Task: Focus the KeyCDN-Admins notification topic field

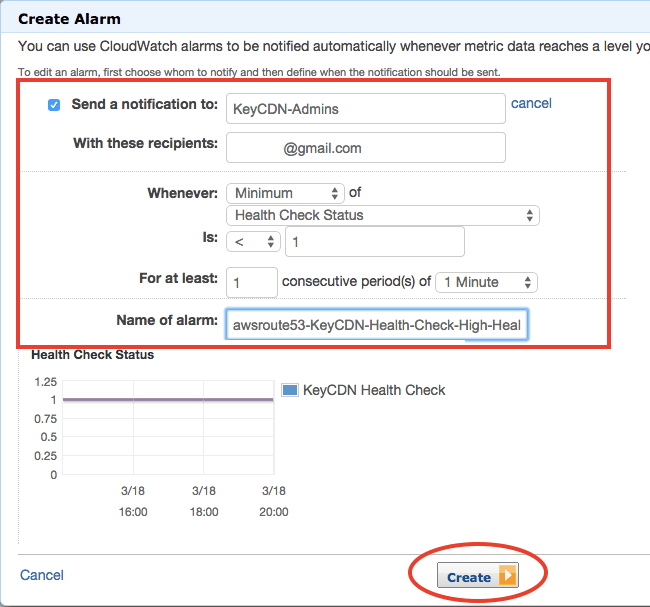Action: point(366,109)
